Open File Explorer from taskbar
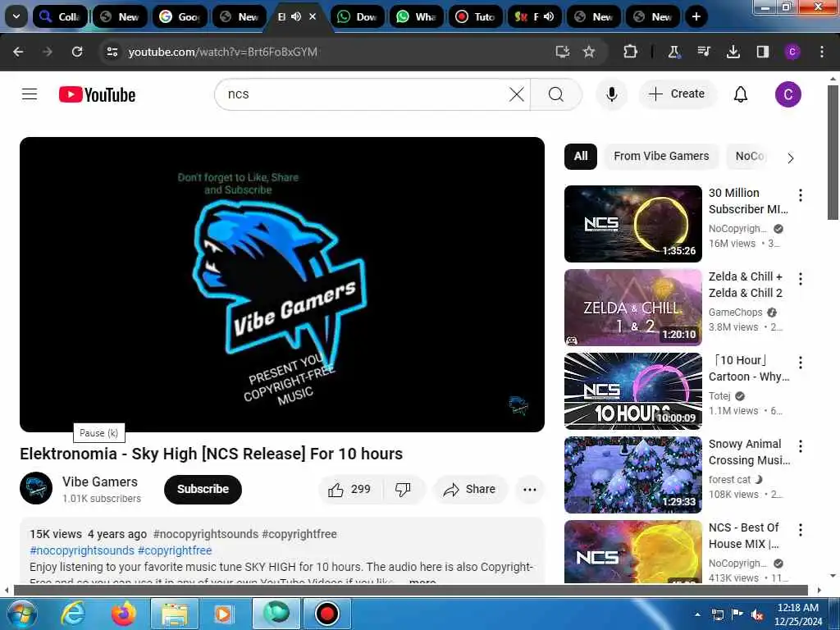 click(x=175, y=614)
